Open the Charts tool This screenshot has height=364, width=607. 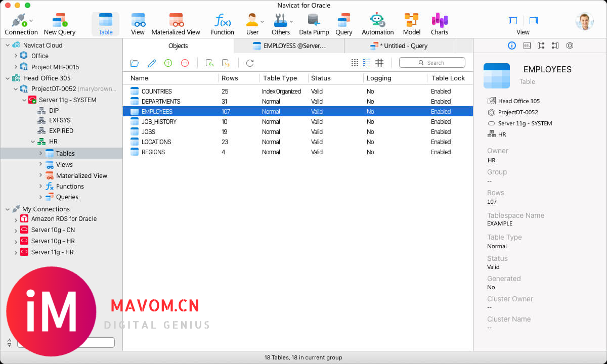tap(440, 24)
